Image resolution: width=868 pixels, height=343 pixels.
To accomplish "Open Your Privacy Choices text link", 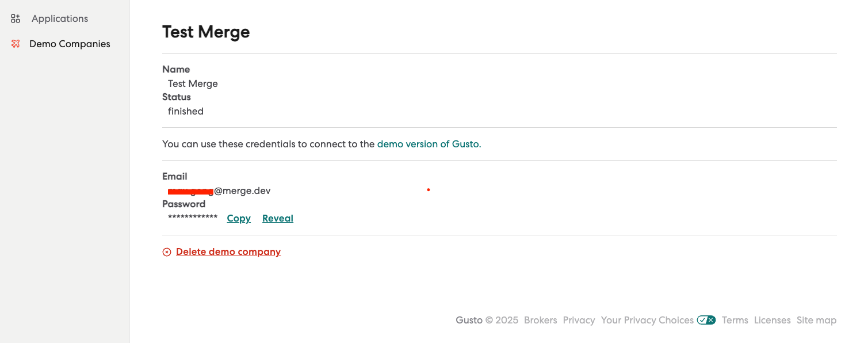I will pyautogui.click(x=647, y=321).
